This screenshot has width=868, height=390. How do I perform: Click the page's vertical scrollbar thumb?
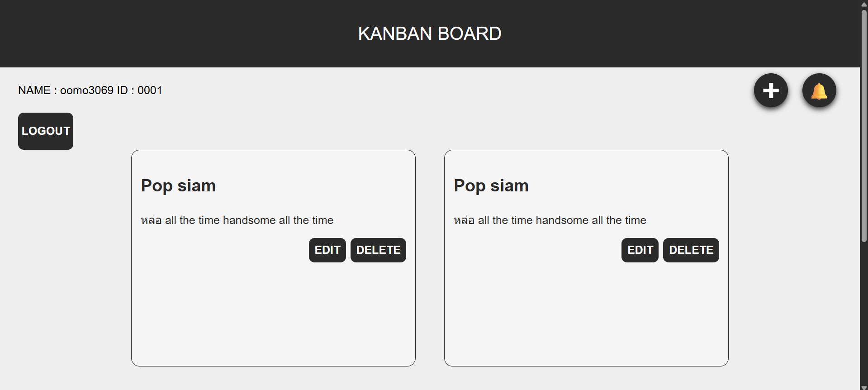[864, 126]
